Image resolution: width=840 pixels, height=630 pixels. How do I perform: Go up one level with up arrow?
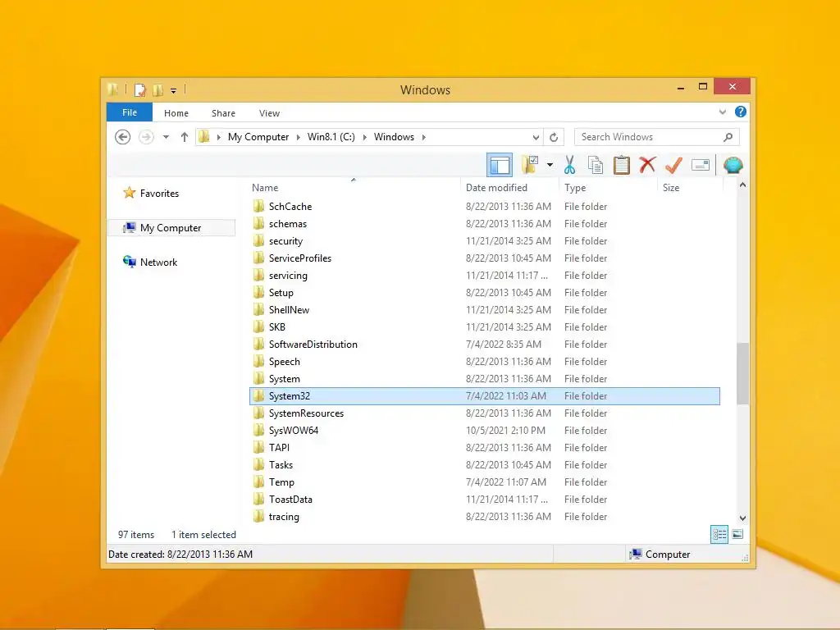click(185, 137)
